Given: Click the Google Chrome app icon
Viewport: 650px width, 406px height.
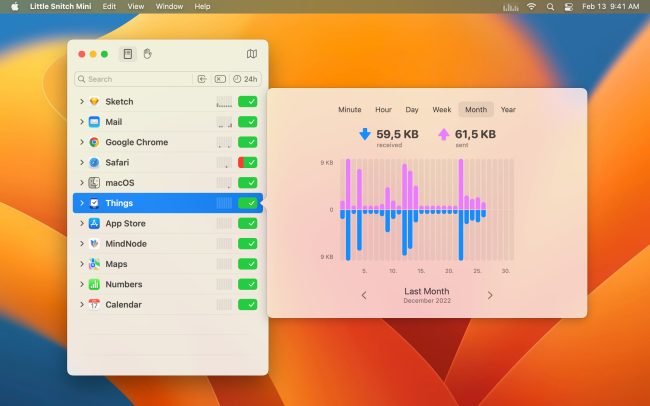Looking at the screenshot, I should (94, 142).
